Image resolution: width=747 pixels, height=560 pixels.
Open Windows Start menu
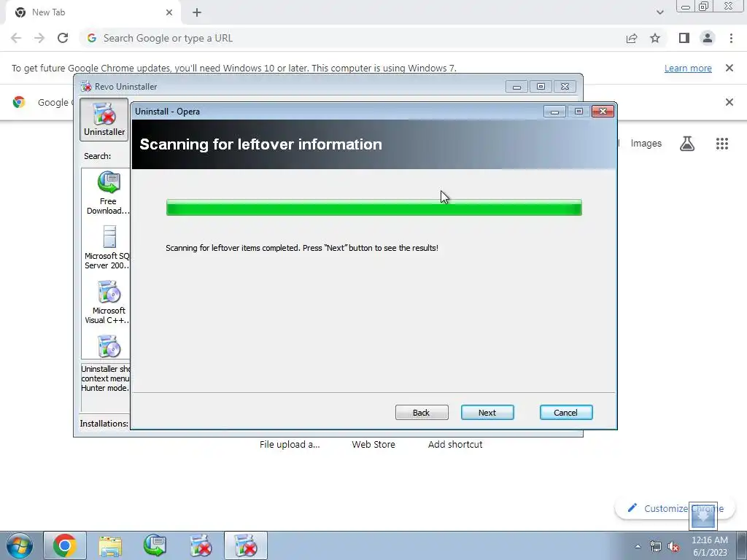click(20, 545)
